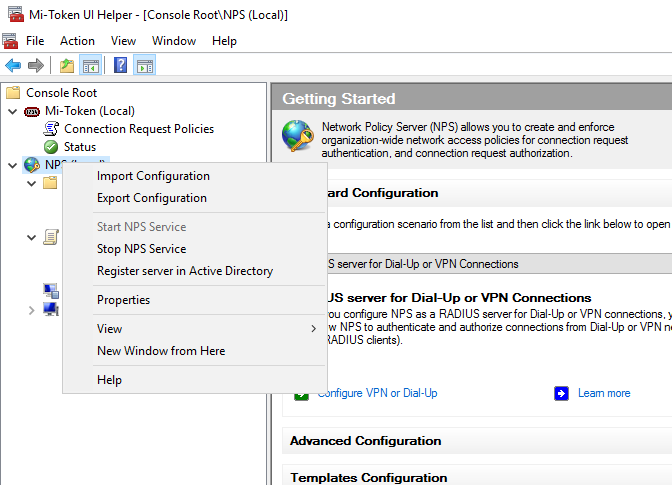
Task: Click the globe and key Getting Started icon
Action: tap(297, 136)
